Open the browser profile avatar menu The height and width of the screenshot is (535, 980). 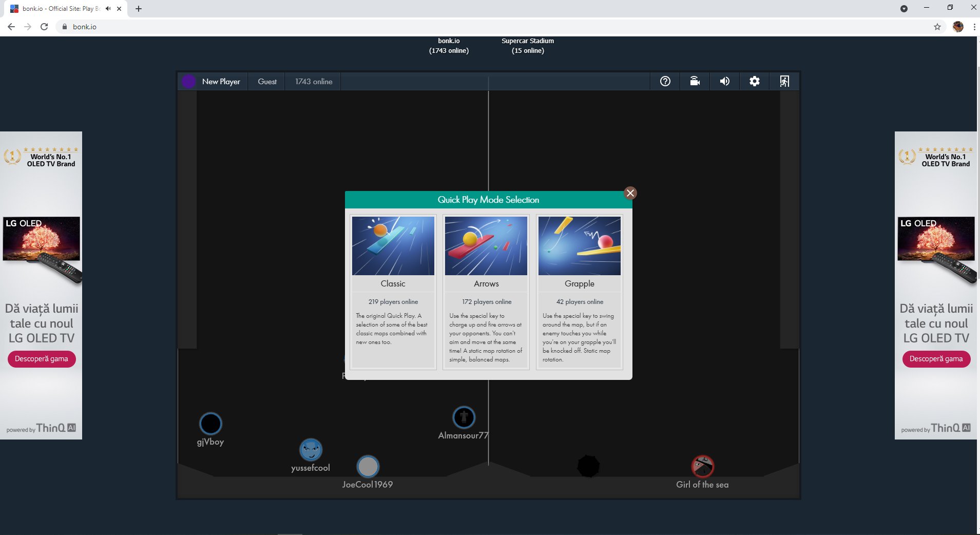[x=958, y=26]
